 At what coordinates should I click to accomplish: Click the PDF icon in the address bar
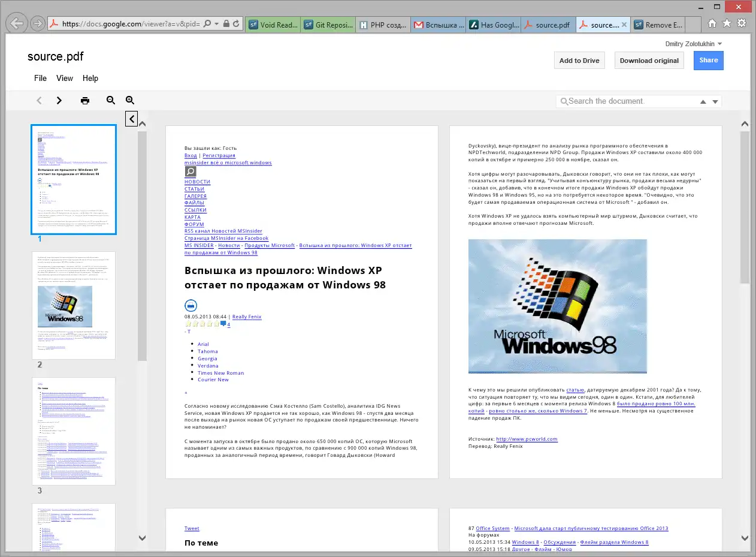click(54, 24)
